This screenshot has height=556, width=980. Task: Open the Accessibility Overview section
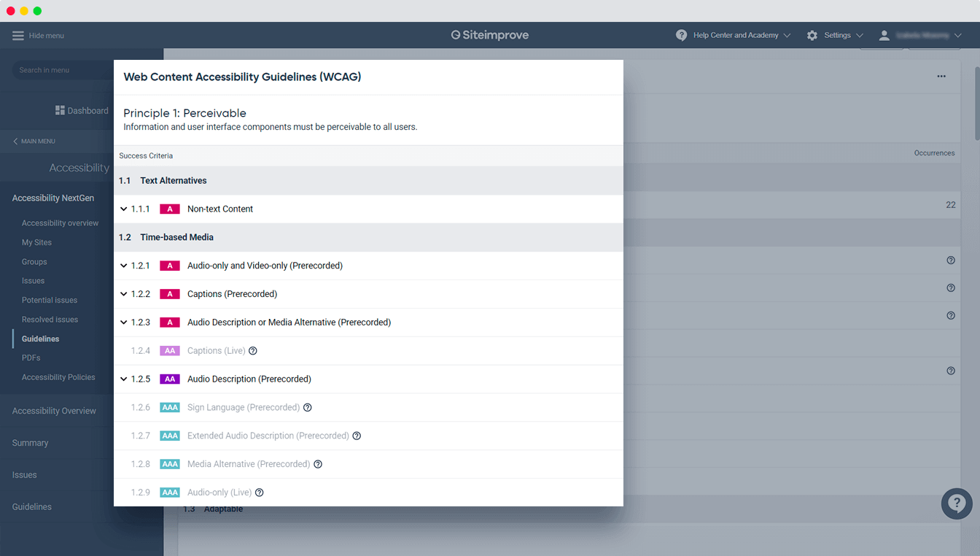click(x=54, y=411)
